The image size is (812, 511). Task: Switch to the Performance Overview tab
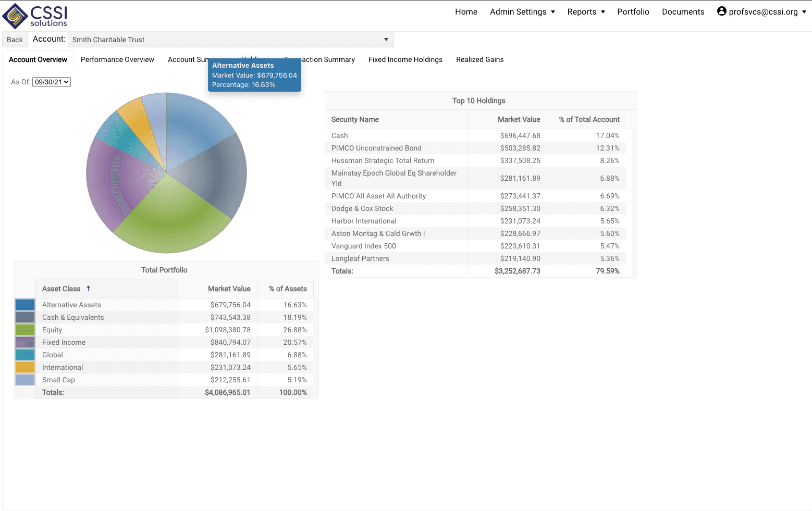(117, 59)
